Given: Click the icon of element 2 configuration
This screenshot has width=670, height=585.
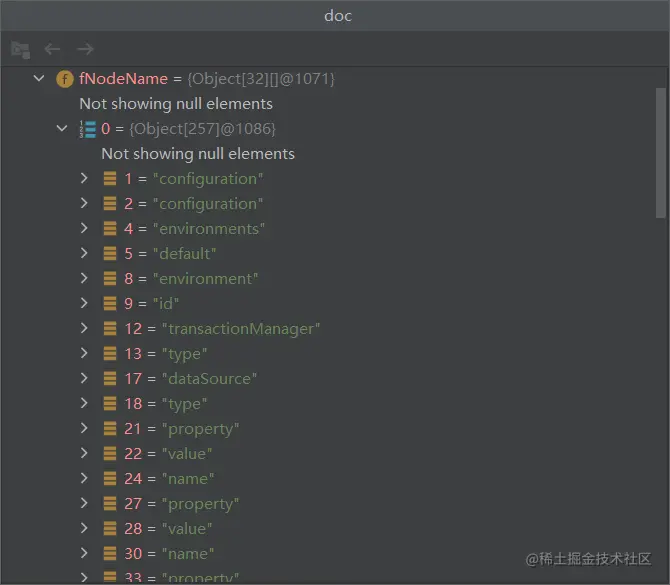Looking at the screenshot, I should (110, 204).
